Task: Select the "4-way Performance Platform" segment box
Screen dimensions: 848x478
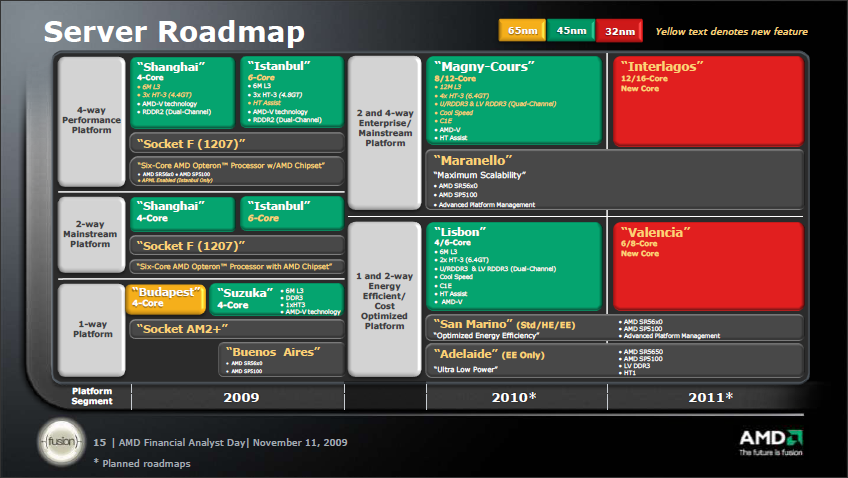Action: tap(91, 122)
